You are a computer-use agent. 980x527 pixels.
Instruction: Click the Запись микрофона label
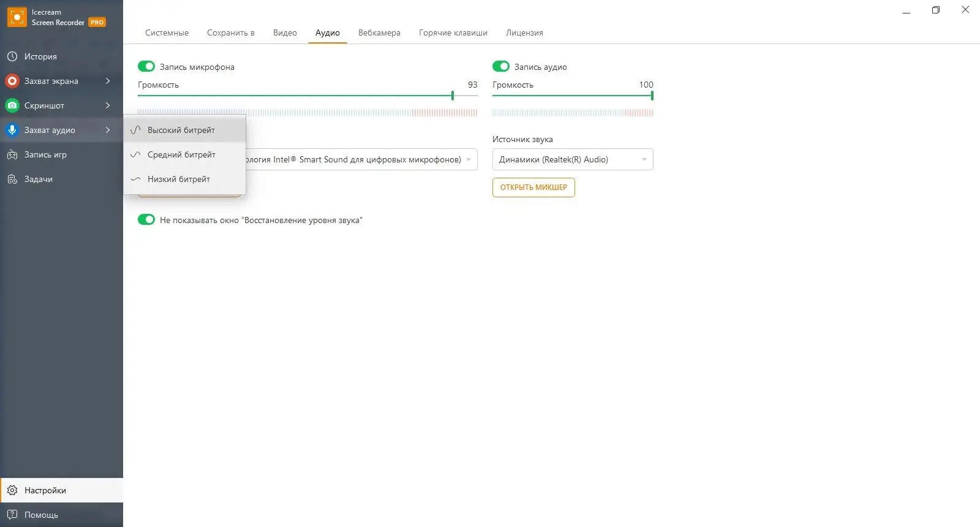click(197, 67)
